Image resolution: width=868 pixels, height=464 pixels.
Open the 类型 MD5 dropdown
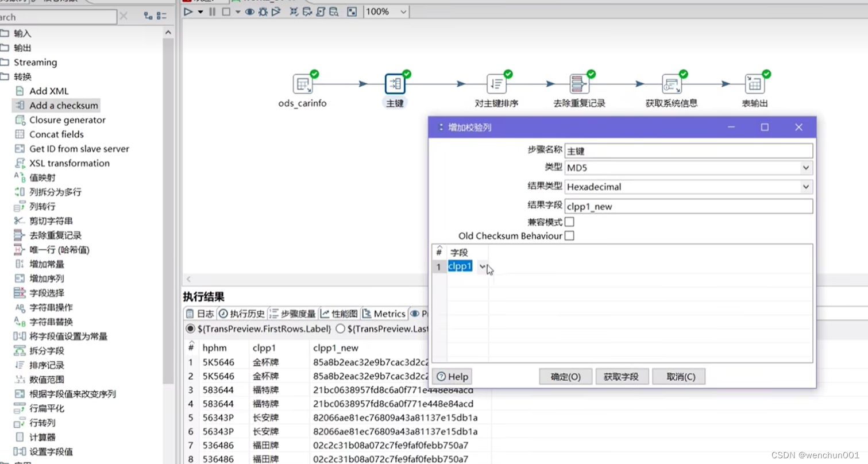tap(807, 168)
